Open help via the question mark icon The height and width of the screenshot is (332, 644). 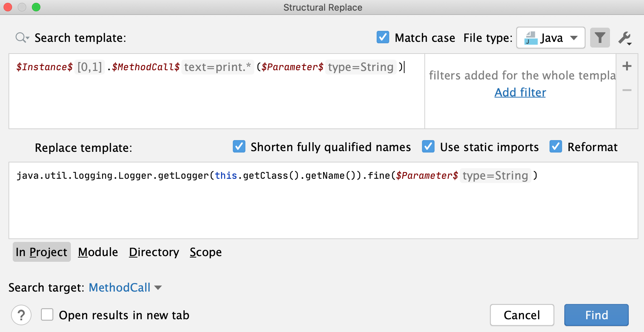[x=21, y=315]
